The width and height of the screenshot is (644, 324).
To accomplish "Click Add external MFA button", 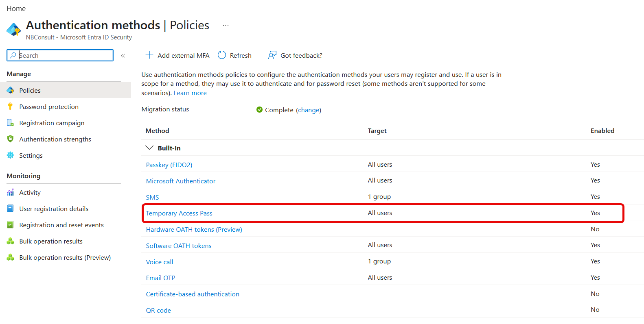I will tap(177, 55).
